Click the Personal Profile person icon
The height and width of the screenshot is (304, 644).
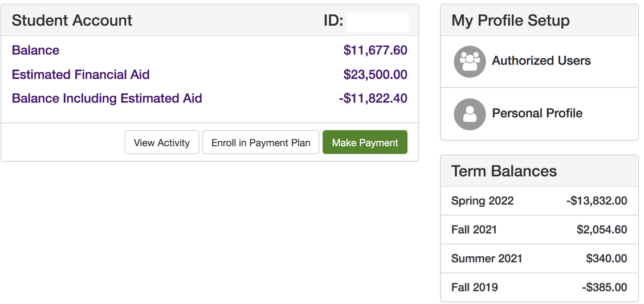pyautogui.click(x=470, y=114)
